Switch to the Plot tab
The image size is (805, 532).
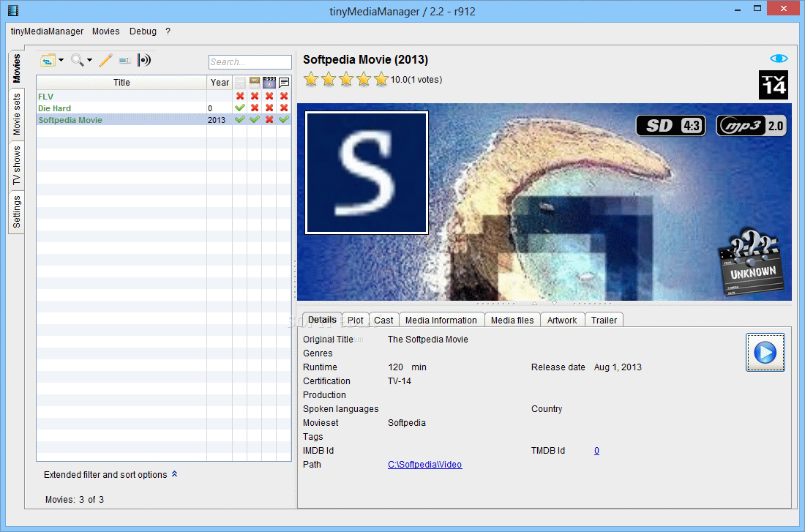point(355,320)
